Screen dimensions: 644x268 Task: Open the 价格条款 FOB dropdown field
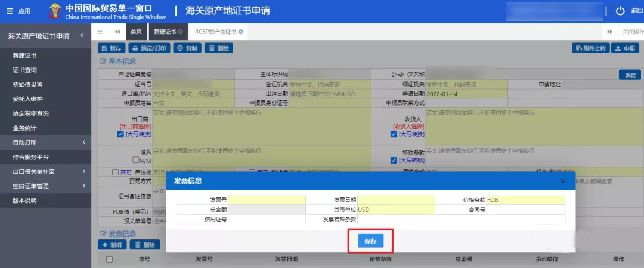(525, 200)
